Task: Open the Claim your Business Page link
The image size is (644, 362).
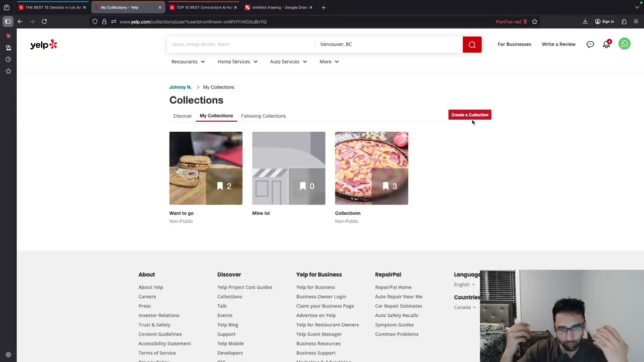Action: 325,306
